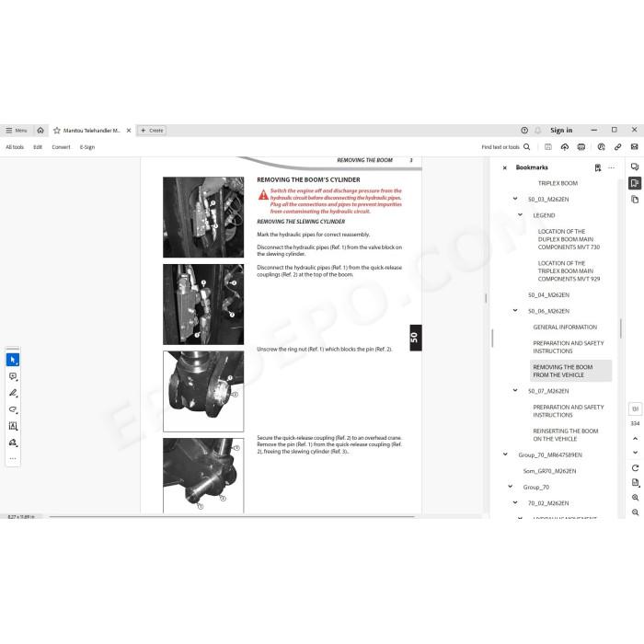
Task: Select the Highlight pen tool
Action: 13,393
